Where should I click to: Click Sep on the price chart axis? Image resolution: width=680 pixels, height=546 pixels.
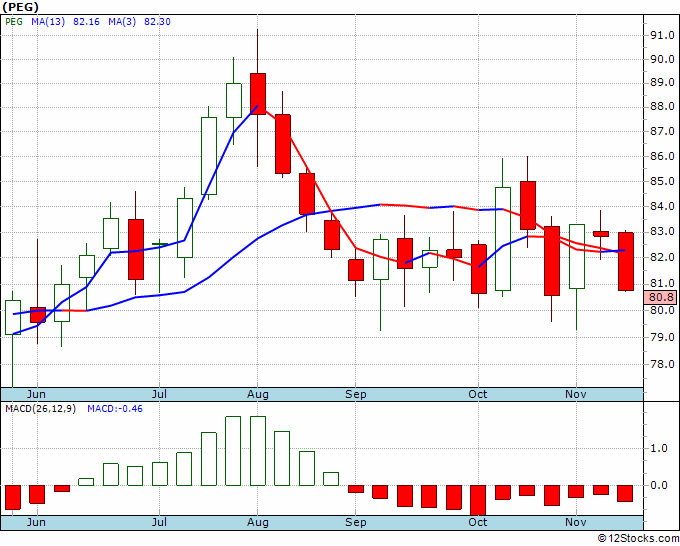pos(356,394)
